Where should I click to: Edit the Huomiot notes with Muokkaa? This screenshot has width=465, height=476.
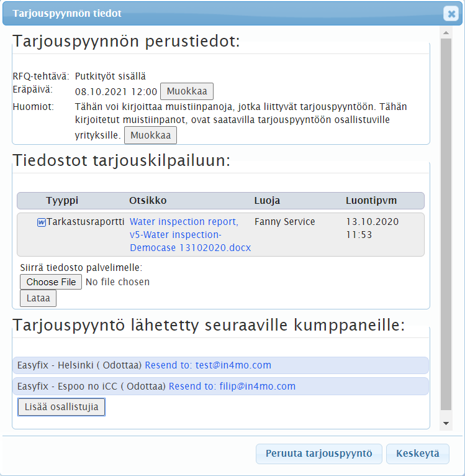(151, 135)
